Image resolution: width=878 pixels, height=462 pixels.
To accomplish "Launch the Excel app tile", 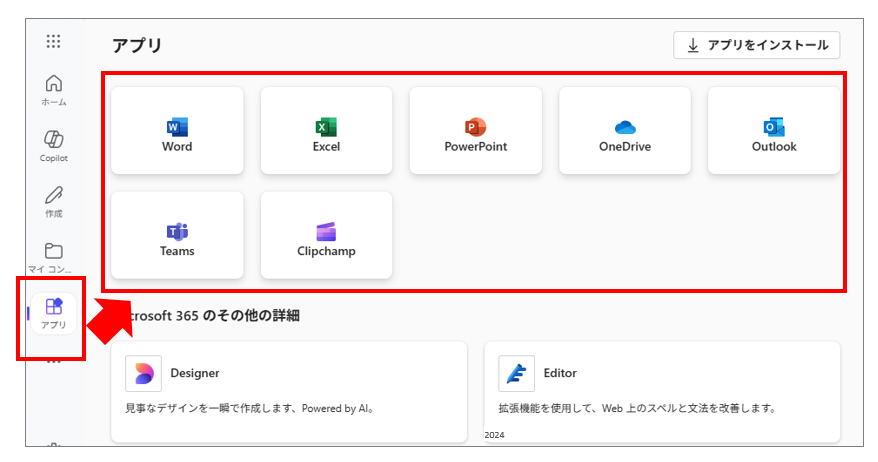I will coord(326,130).
